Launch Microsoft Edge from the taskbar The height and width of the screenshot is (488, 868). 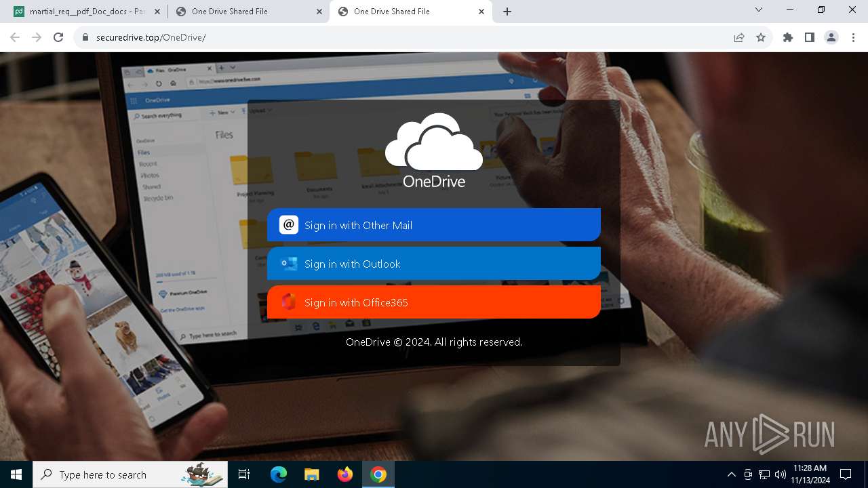click(x=279, y=474)
